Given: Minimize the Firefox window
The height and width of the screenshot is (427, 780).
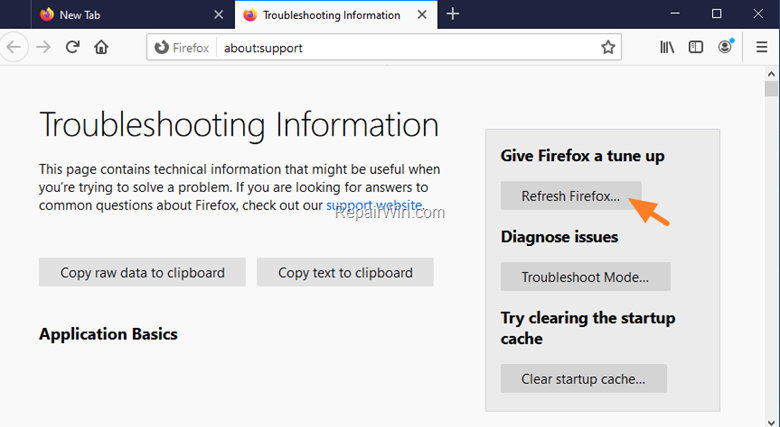Looking at the screenshot, I should pos(675,14).
